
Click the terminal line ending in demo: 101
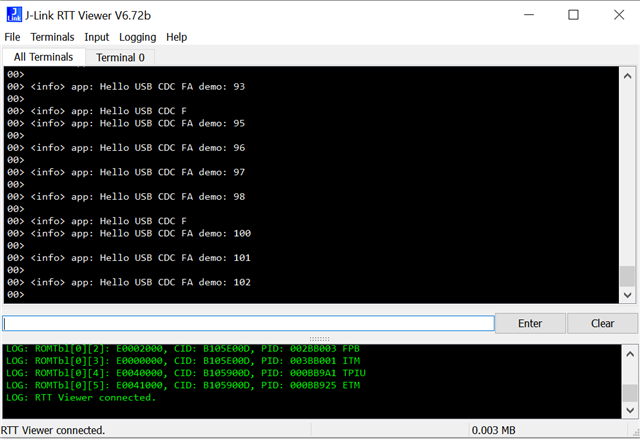click(x=129, y=258)
